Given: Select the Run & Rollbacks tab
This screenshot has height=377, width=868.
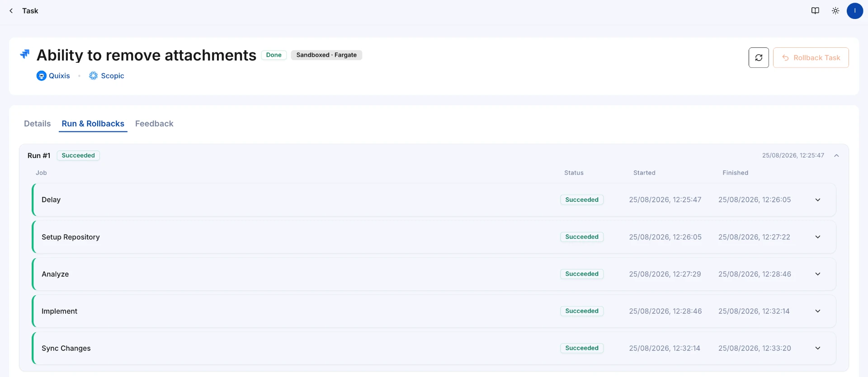Looking at the screenshot, I should click(93, 124).
